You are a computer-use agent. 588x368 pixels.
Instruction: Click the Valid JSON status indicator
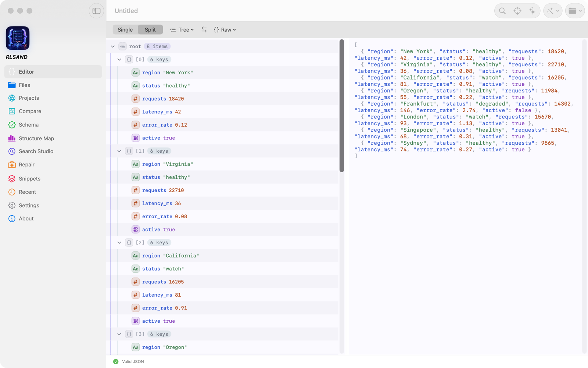pos(129,362)
